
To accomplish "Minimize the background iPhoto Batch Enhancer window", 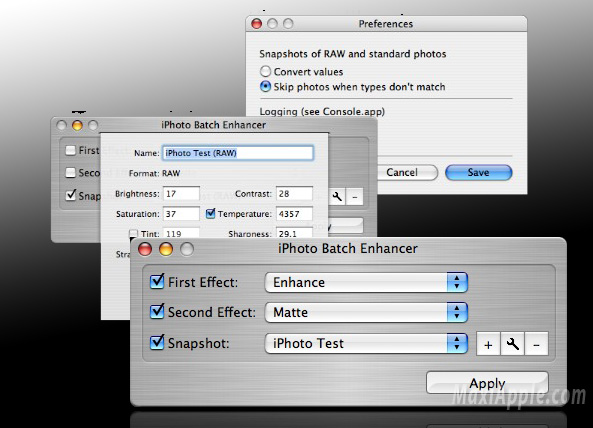I will pos(77,125).
